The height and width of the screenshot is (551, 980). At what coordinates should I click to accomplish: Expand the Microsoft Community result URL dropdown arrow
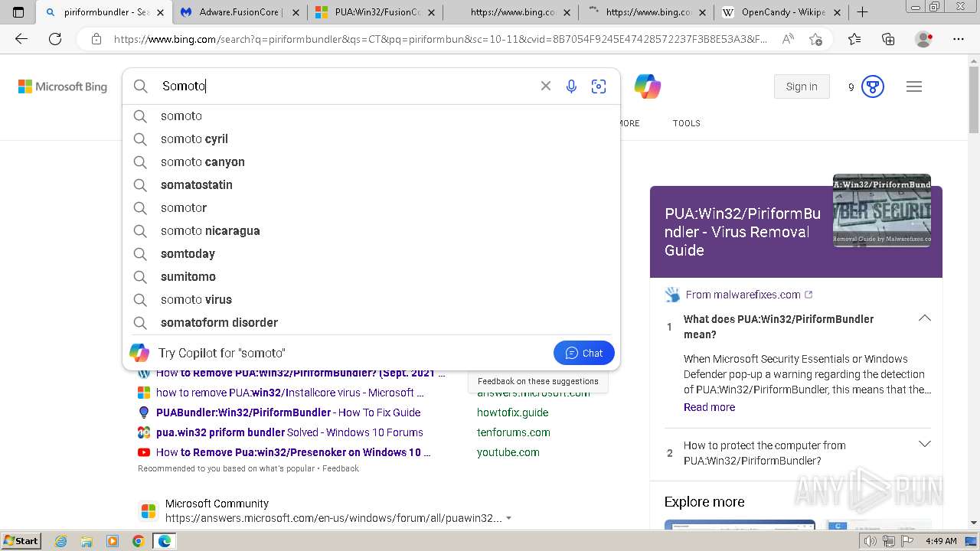pyautogui.click(x=509, y=518)
